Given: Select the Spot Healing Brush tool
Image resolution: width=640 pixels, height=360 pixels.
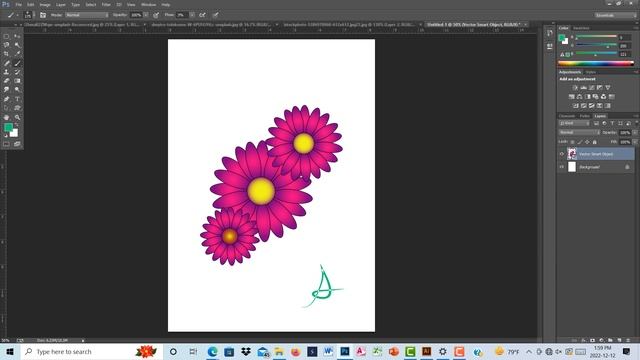Looking at the screenshot, I should pyautogui.click(x=6, y=63).
